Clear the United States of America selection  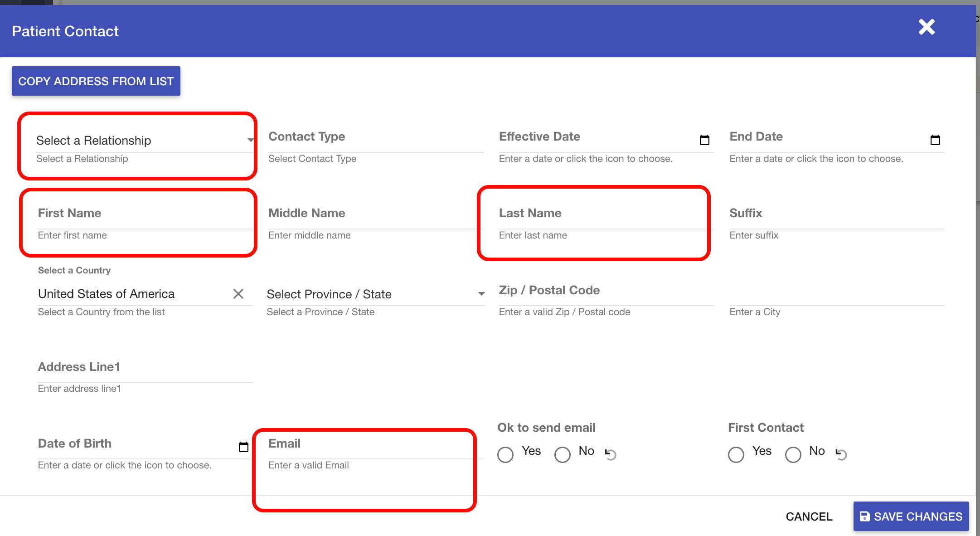[238, 294]
